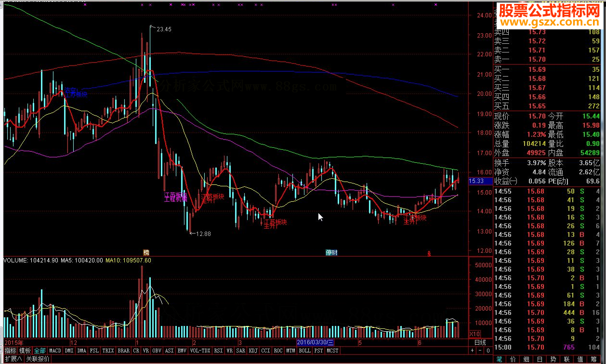
Task: Switch indicator to SAR
Action: click(241, 351)
